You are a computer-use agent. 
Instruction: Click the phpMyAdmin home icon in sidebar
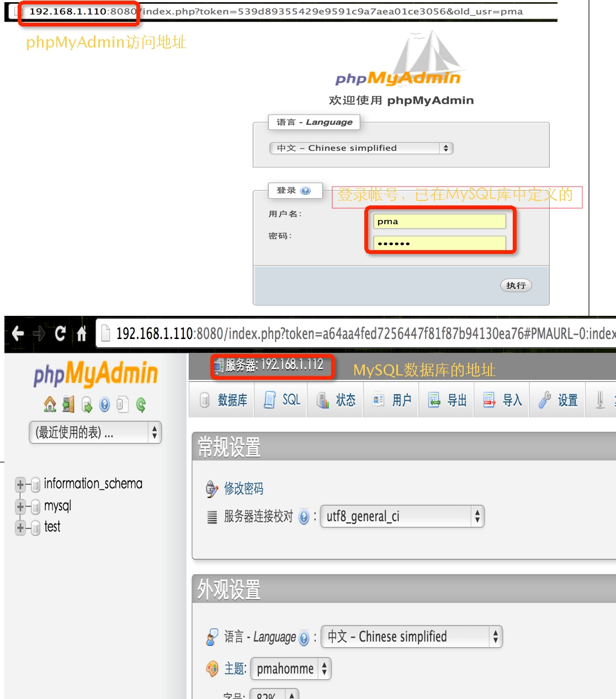pos(50,405)
